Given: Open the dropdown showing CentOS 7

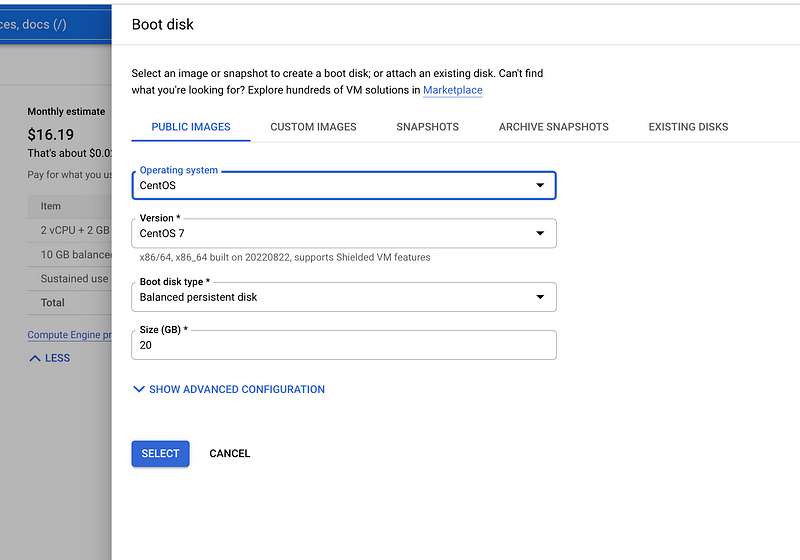Looking at the screenshot, I should (x=343, y=234).
